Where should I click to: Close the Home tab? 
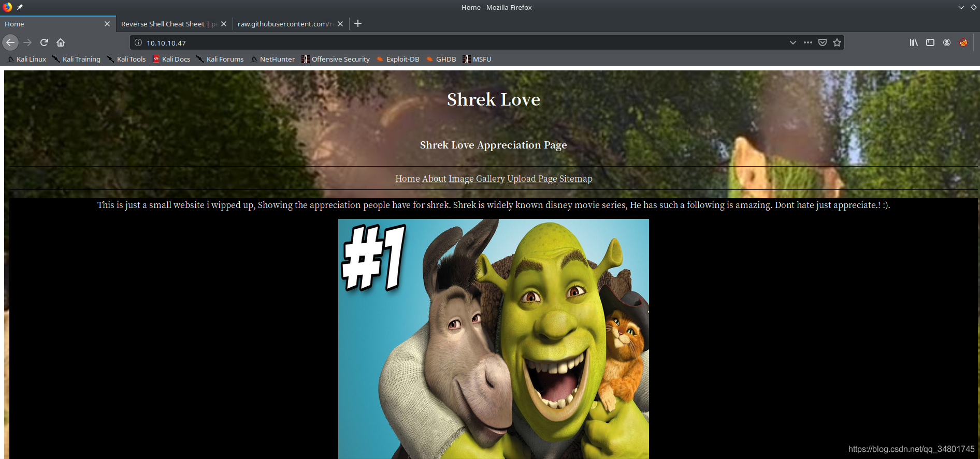[107, 24]
